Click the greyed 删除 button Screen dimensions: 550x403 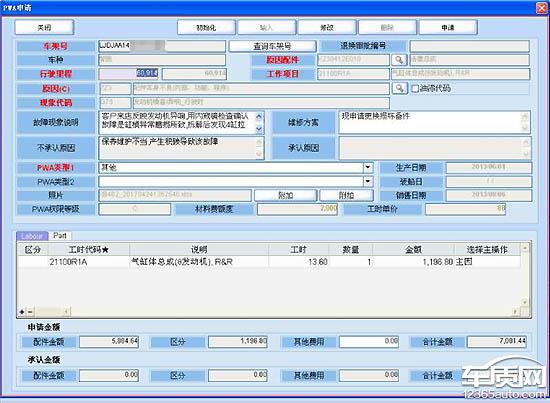387,27
